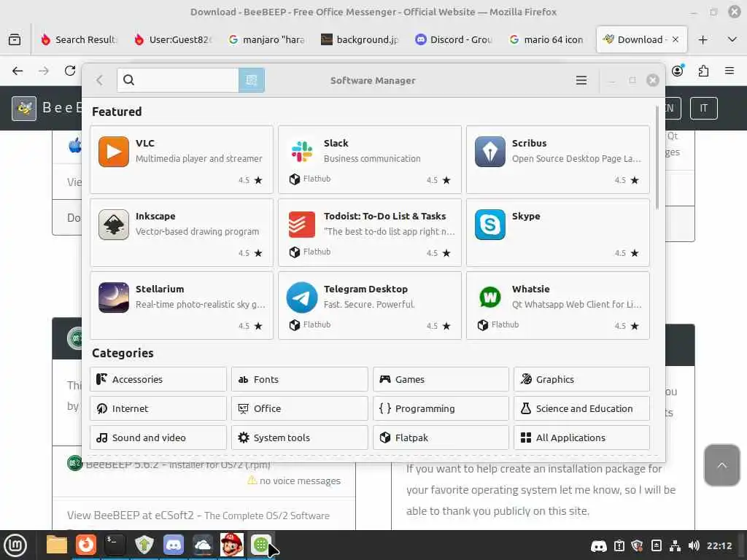Open the Stellarium app icon
The width and height of the screenshot is (747, 560).
[113, 297]
